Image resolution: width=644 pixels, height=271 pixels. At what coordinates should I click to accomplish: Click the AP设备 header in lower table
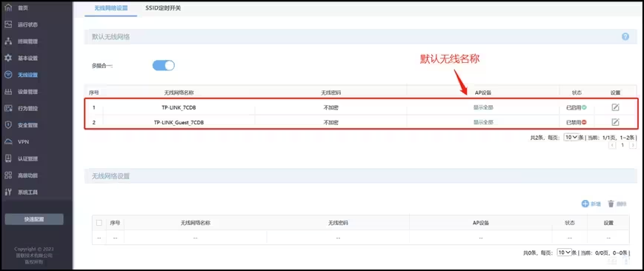[480, 223]
